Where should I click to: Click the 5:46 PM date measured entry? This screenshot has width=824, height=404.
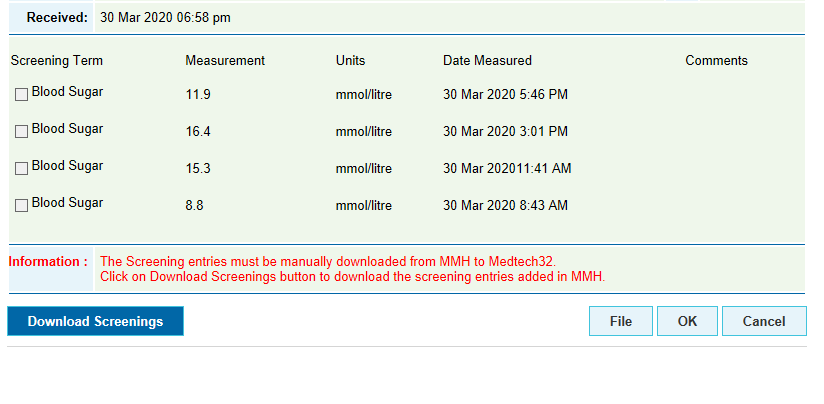505,95
